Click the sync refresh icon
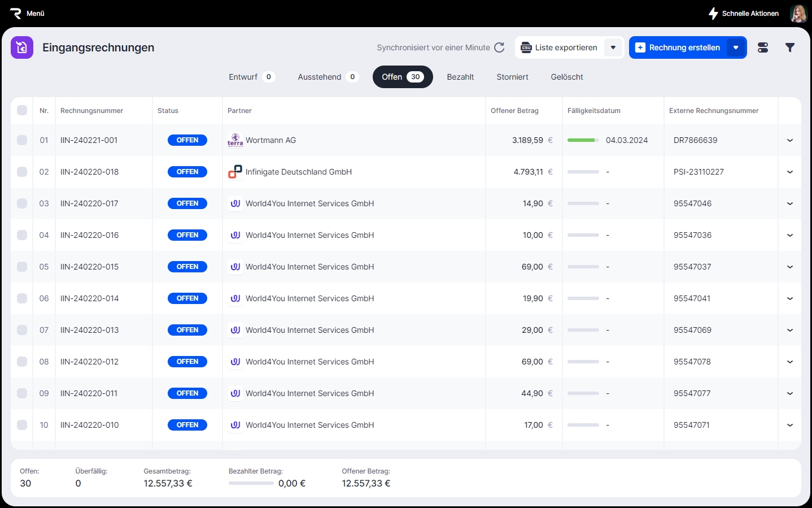The image size is (812, 508). (499, 47)
